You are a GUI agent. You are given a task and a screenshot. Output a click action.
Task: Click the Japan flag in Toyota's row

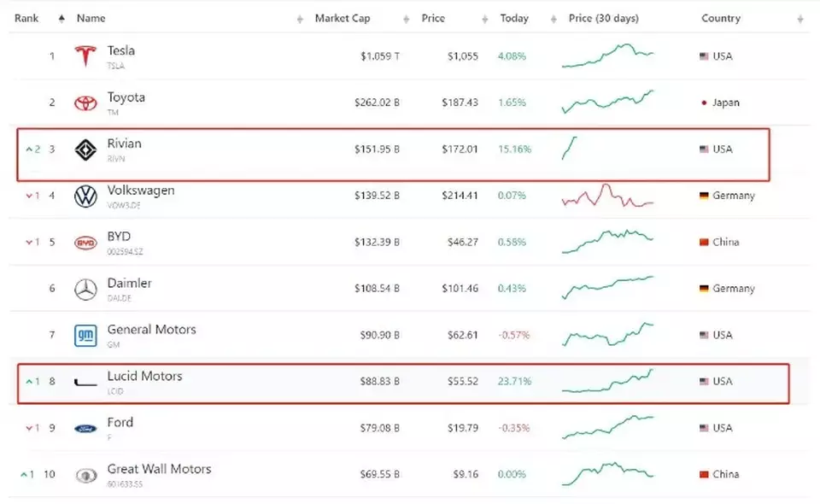click(704, 103)
